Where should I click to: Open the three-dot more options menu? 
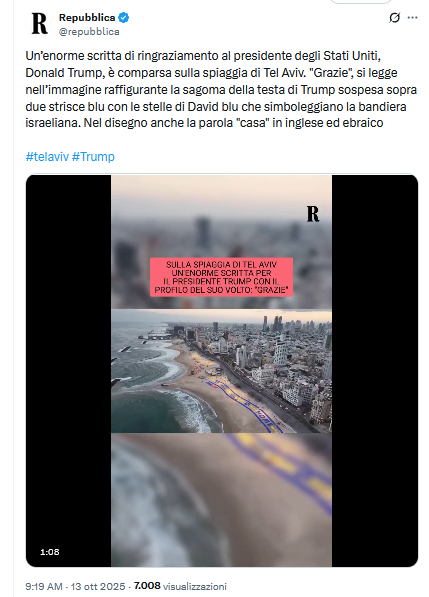coord(413,18)
